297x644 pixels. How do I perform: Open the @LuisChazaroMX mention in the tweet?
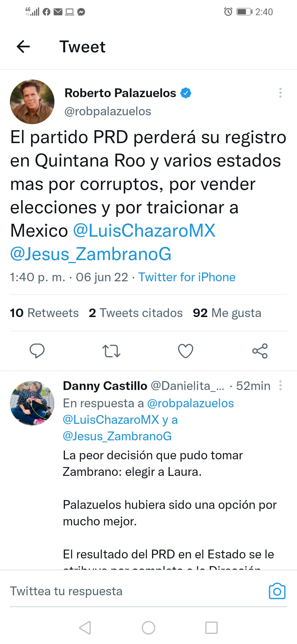(x=144, y=230)
